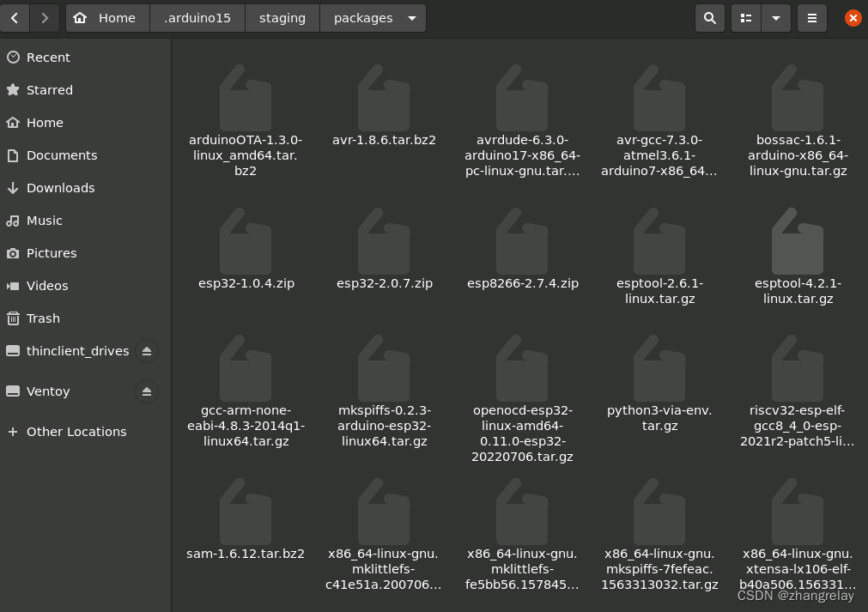868x612 pixels.
Task: Open Documents in the sidebar
Action: tap(85, 155)
